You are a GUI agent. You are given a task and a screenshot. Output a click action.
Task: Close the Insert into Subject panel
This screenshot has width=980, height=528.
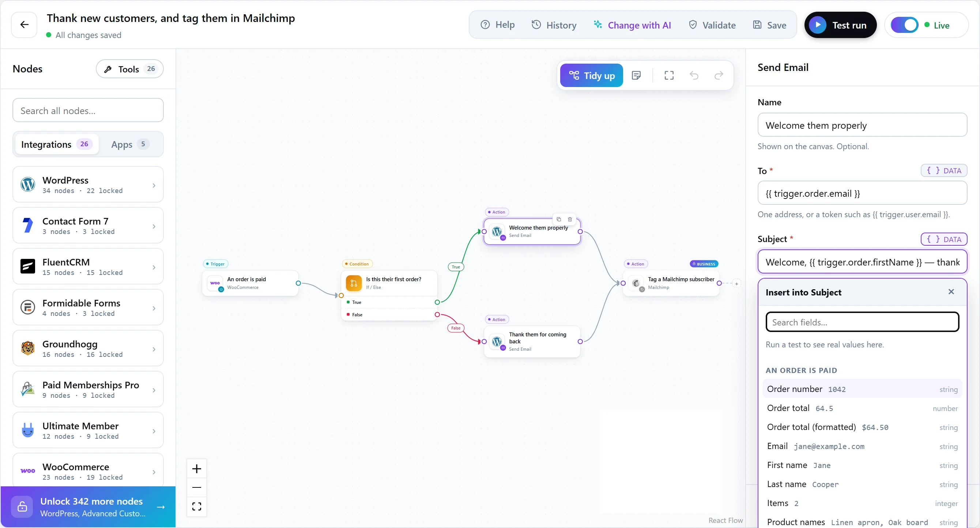point(951,292)
